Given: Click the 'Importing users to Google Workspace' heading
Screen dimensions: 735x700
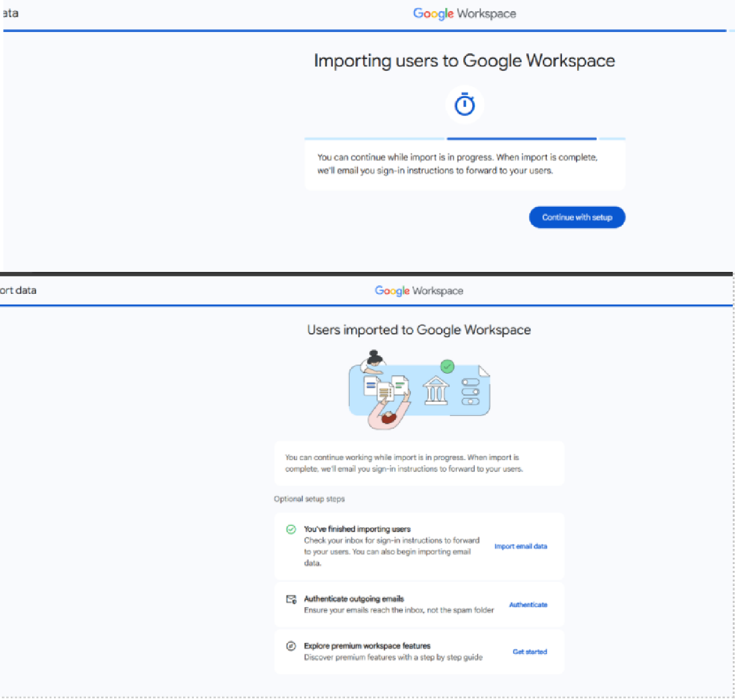Looking at the screenshot, I should 465,61.
